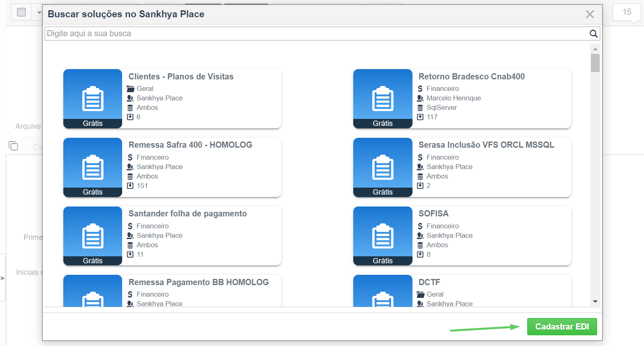This screenshot has width=644, height=346.
Task: Click the author icon in SOFISA card
Action: pyautogui.click(x=420, y=235)
